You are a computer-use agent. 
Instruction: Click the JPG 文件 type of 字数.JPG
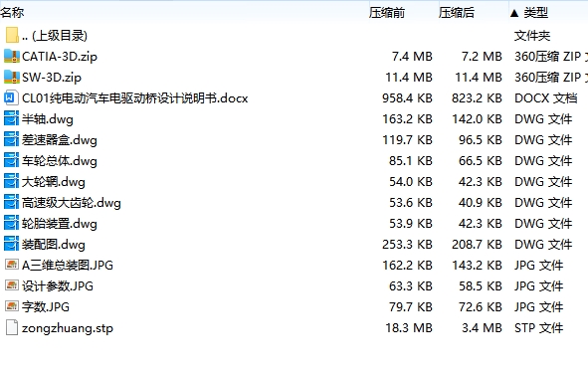[x=539, y=307]
